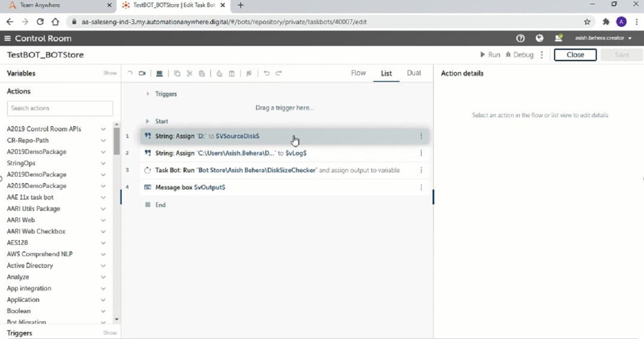Image resolution: width=644 pixels, height=339 pixels.
Task: Switch to the Flow view
Action: [x=359, y=73]
